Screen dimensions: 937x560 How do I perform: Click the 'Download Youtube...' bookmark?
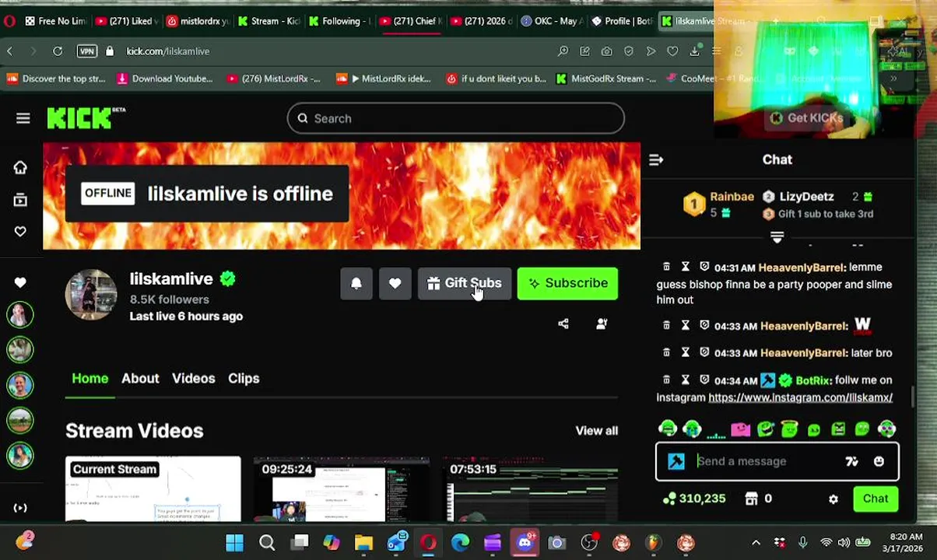coord(164,79)
